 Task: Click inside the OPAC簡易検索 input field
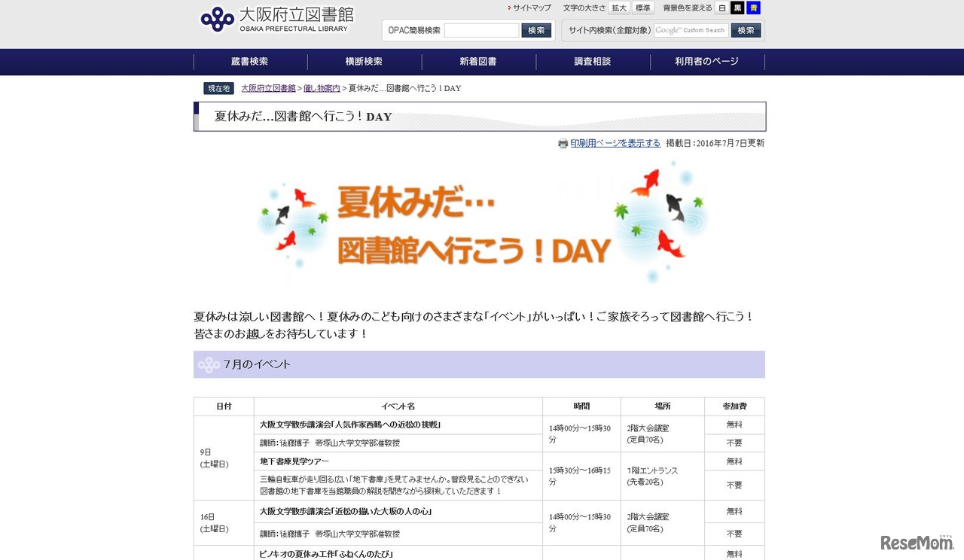[480, 29]
